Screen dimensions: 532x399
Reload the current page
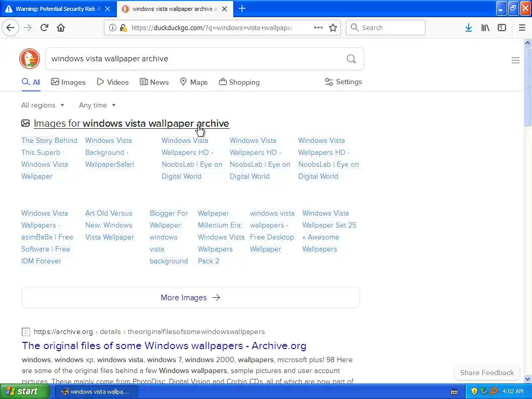(44, 28)
